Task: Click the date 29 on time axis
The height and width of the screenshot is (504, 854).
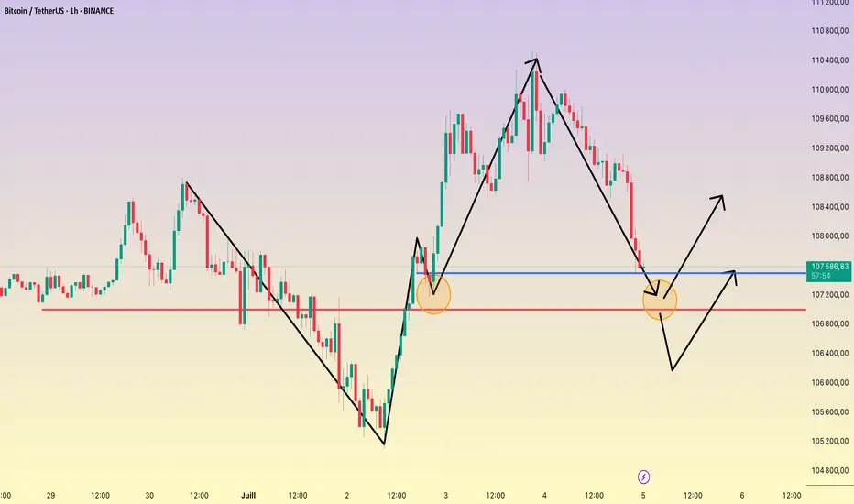Action: tap(50, 495)
